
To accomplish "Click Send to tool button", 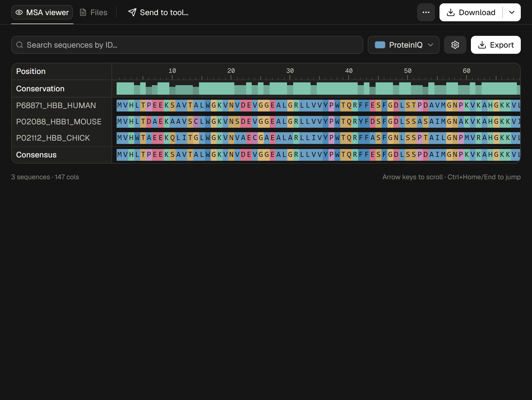I will [158, 12].
